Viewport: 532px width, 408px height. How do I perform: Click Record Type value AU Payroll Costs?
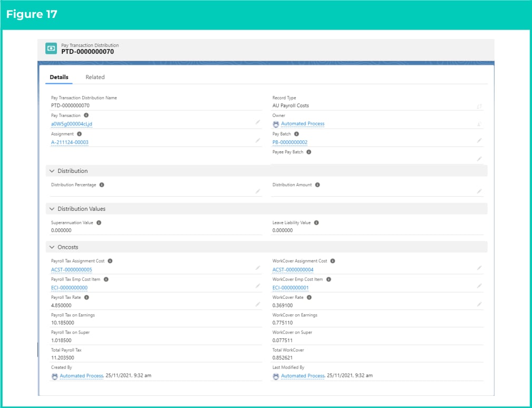tap(291, 105)
